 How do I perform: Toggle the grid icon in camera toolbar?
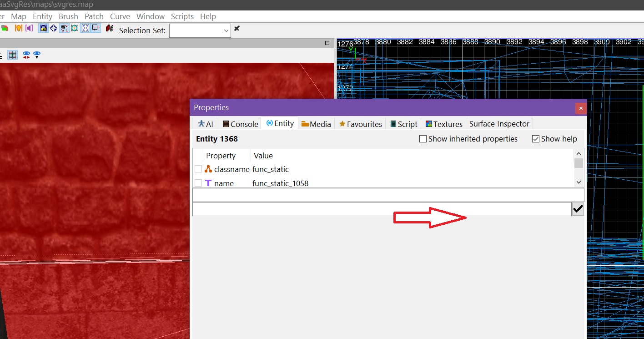coord(13,55)
